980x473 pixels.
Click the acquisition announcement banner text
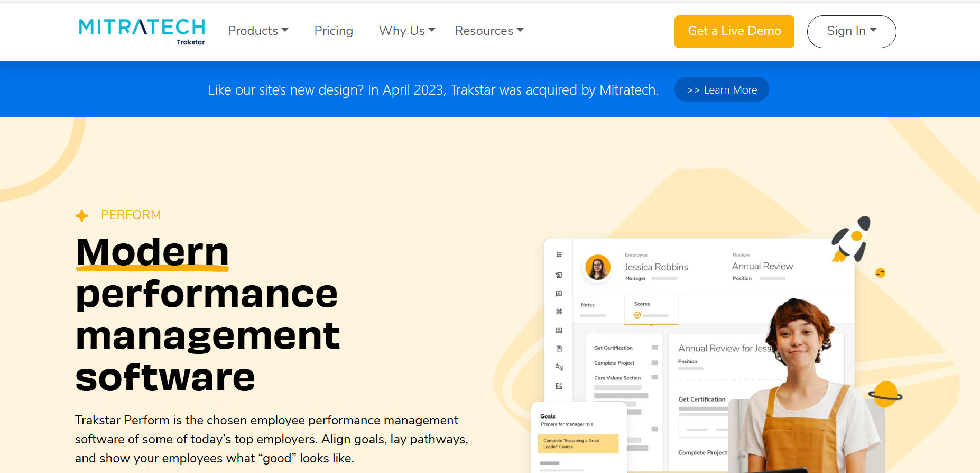pyautogui.click(x=433, y=90)
